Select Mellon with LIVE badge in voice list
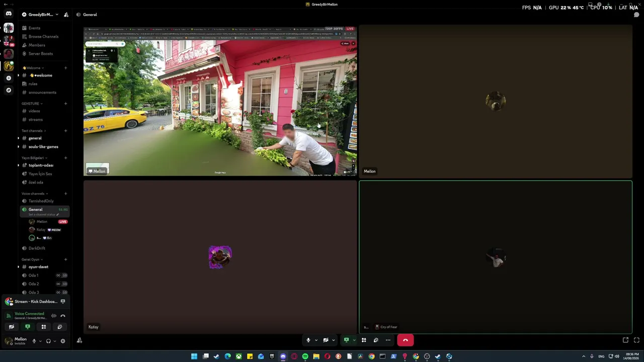 pos(48,222)
